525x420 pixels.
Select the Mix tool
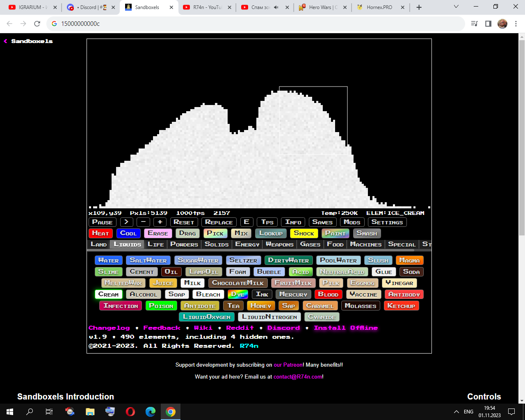coord(241,233)
